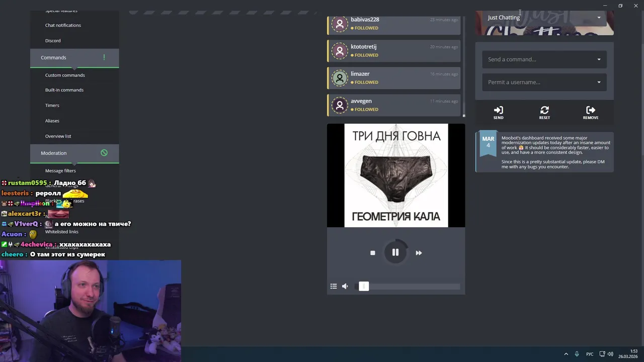The width and height of the screenshot is (644, 362).
Task: Click the SEND command icon button
Action: click(498, 113)
